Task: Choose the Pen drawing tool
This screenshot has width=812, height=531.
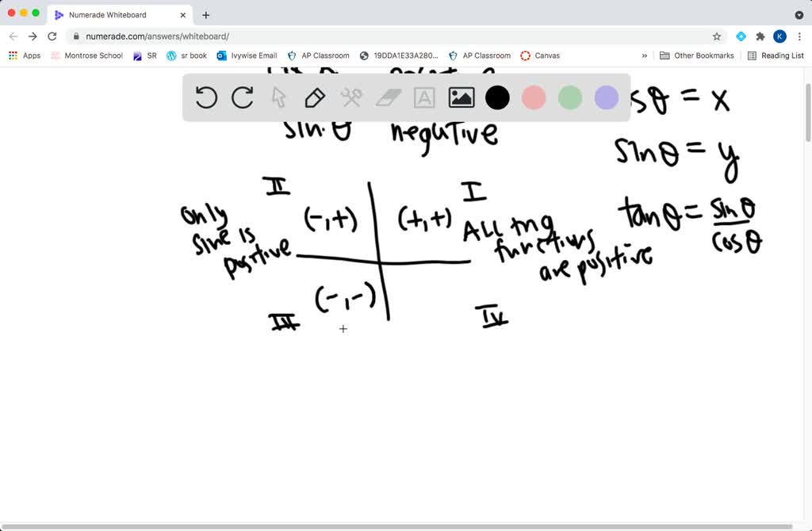Action: pyautogui.click(x=315, y=97)
